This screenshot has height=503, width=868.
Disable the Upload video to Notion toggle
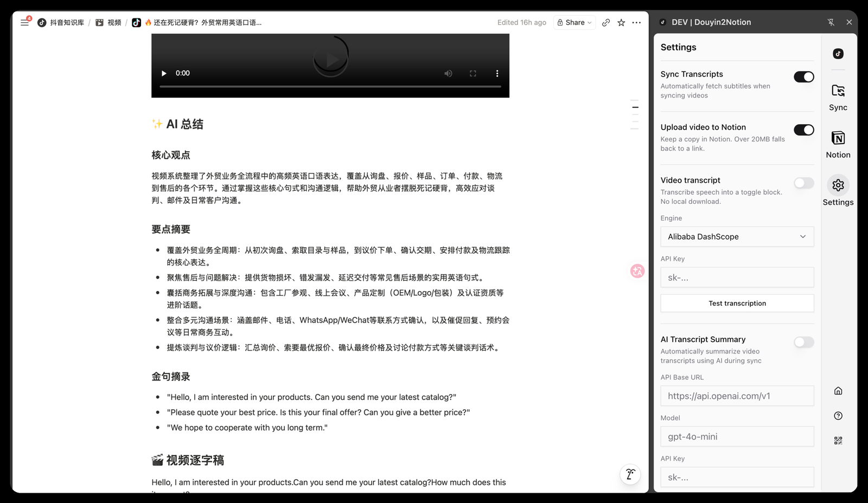click(803, 130)
